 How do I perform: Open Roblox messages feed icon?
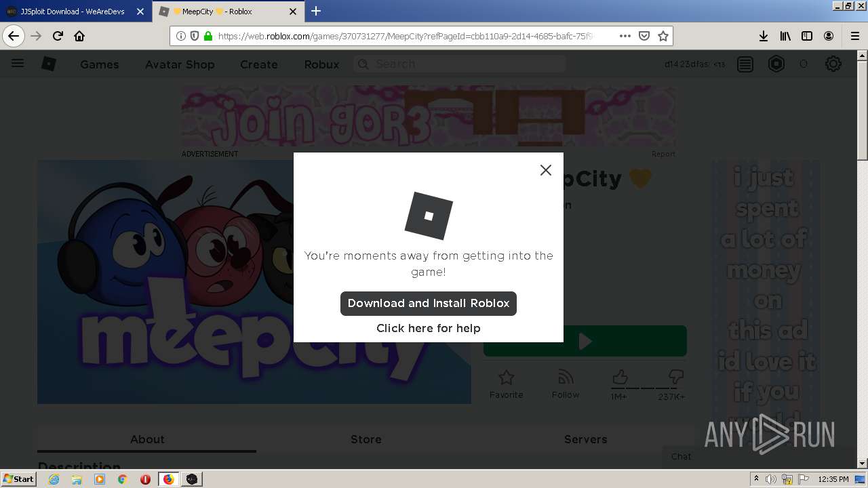point(745,64)
